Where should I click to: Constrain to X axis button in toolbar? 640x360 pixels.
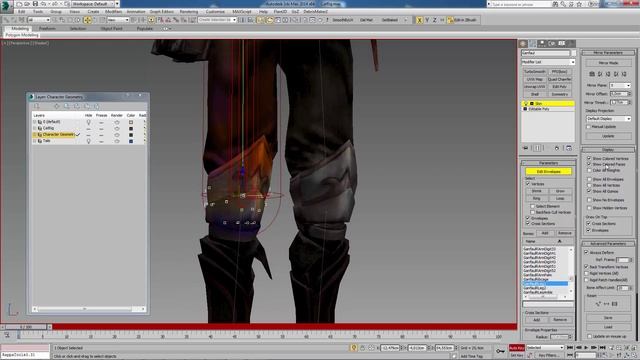tap(419, 20)
